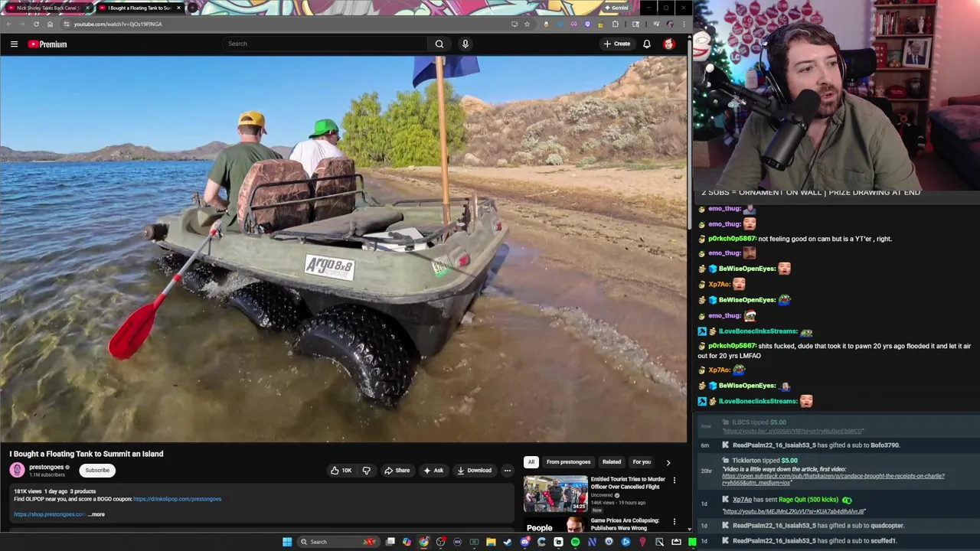Select the All filter chip

[531, 462]
